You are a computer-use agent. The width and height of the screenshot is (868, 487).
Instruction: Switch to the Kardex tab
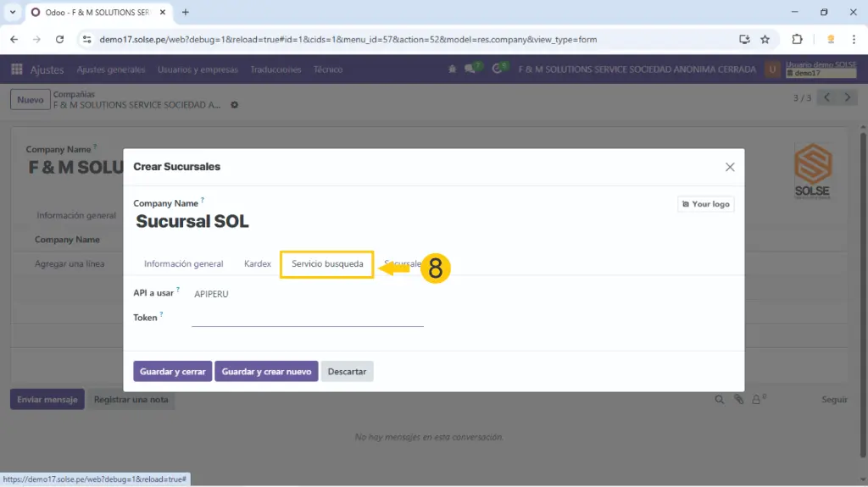click(257, 264)
